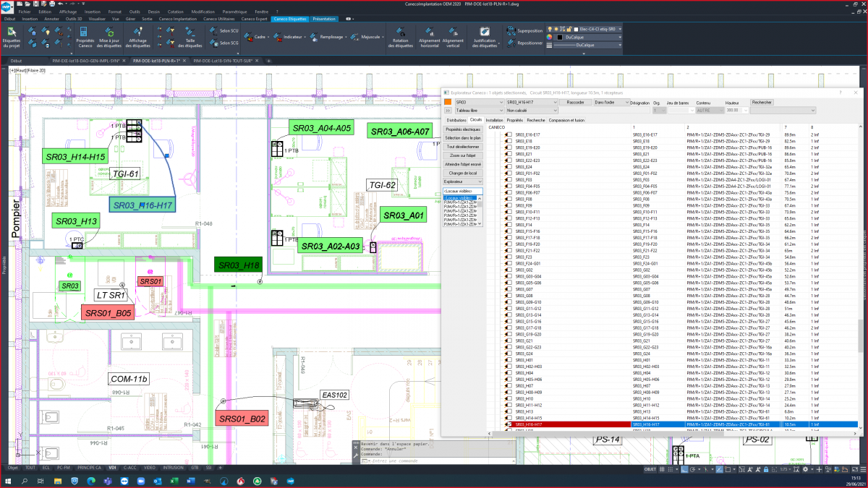The width and height of the screenshot is (868, 488).
Task: Toggle checkbox for SR03_H16-H17 selected row
Action: point(509,424)
